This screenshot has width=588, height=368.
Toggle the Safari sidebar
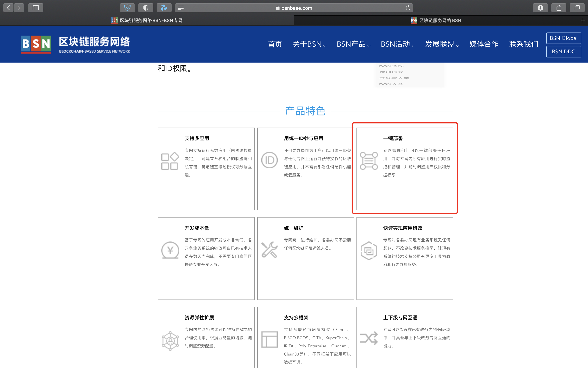coord(36,8)
